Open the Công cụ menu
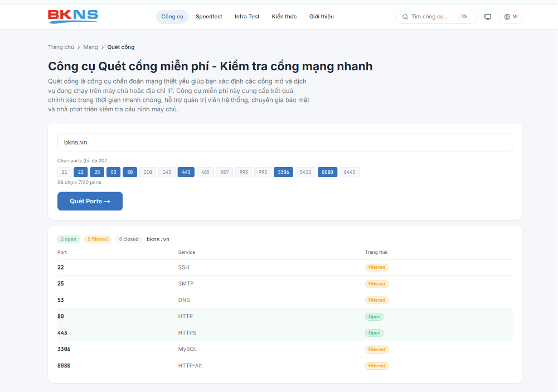 click(x=172, y=17)
